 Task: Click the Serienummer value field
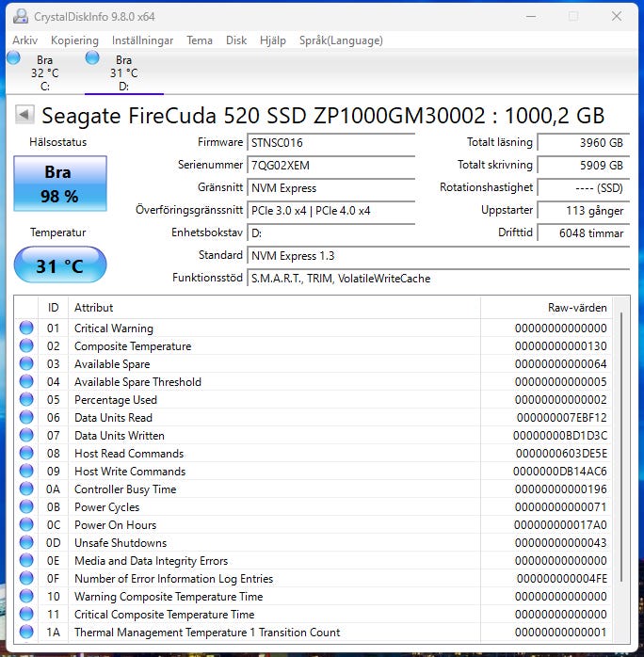click(x=330, y=165)
